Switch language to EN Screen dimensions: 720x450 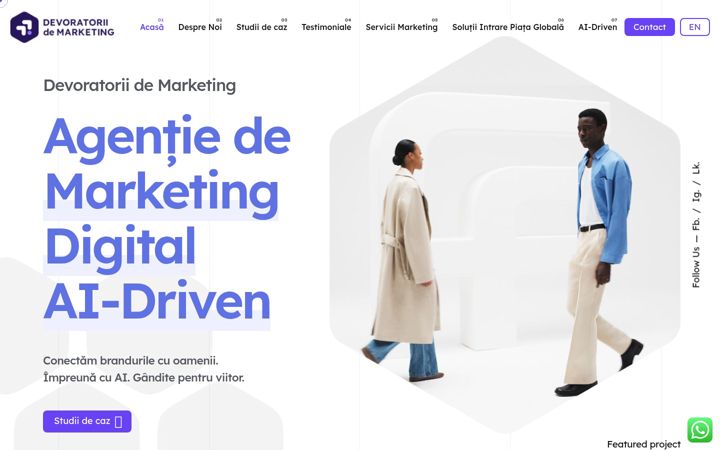point(694,27)
